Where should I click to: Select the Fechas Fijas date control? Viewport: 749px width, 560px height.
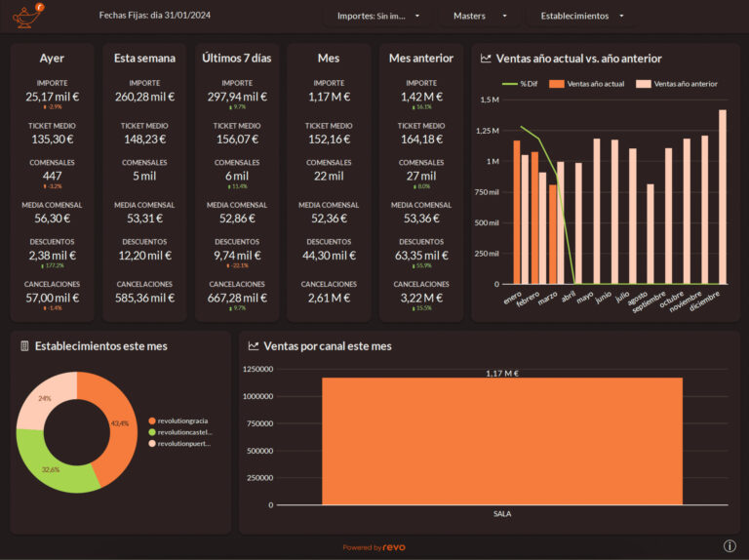[x=155, y=16]
